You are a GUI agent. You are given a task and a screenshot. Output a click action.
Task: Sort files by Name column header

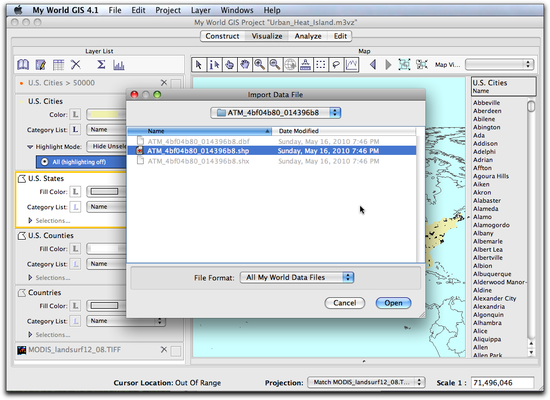(199, 131)
